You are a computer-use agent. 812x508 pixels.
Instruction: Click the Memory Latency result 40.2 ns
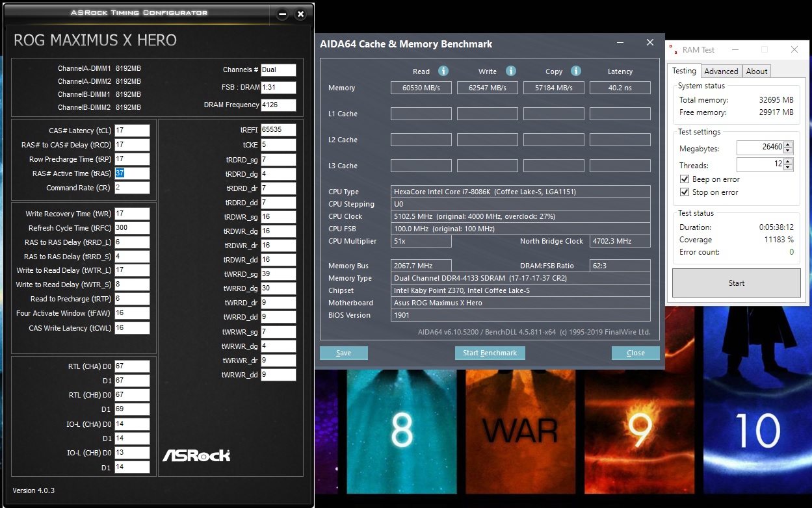pos(620,88)
